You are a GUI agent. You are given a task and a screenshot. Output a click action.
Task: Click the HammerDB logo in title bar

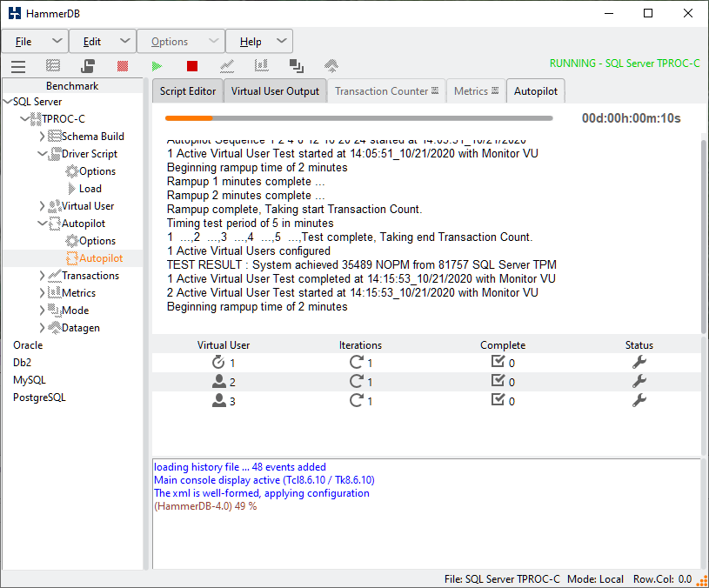(15, 13)
